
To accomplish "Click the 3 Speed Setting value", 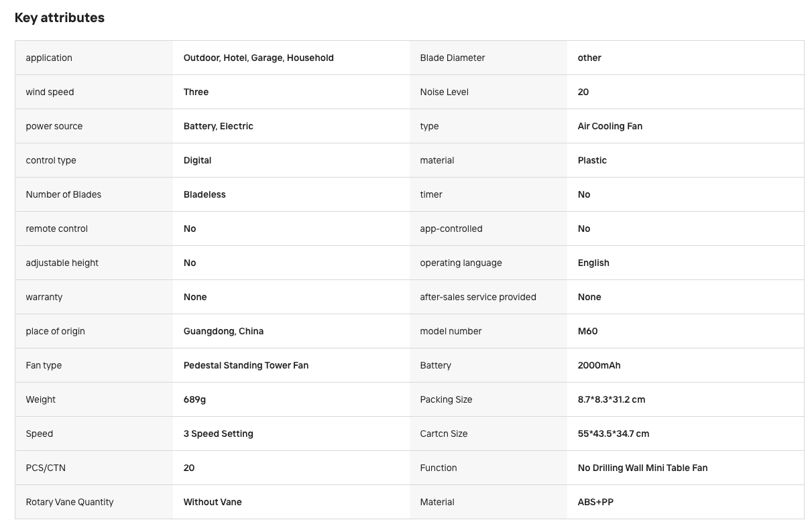I will tap(219, 434).
